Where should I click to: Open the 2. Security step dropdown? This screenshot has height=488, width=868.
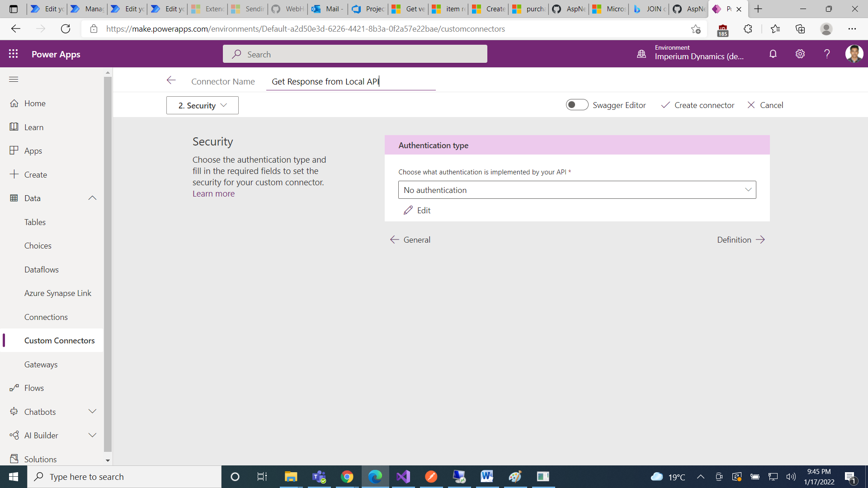(x=202, y=105)
